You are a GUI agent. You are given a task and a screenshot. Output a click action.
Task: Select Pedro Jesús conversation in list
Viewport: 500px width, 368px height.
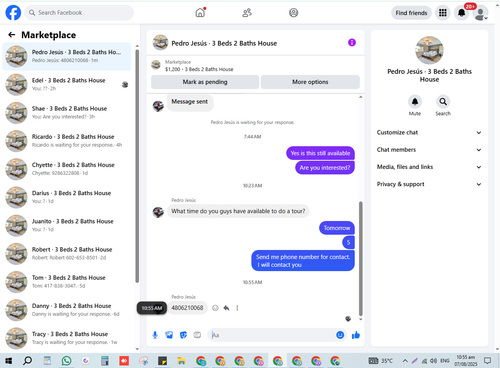67,56
